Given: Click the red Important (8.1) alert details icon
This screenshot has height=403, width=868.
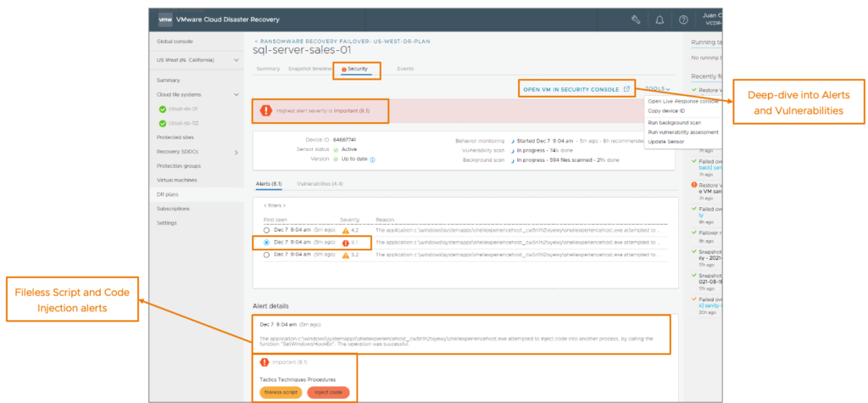Looking at the screenshot, I should click(x=264, y=362).
